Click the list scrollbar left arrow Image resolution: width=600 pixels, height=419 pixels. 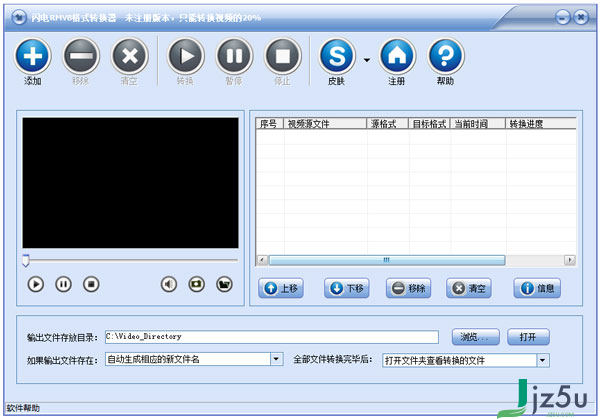(262, 260)
